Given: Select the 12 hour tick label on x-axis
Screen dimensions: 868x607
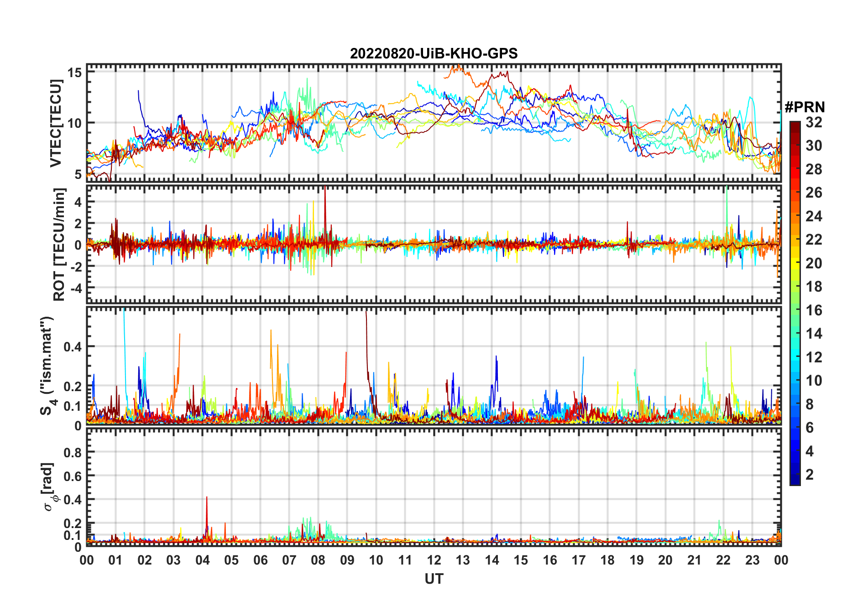Looking at the screenshot, I should pyautogui.click(x=434, y=560).
